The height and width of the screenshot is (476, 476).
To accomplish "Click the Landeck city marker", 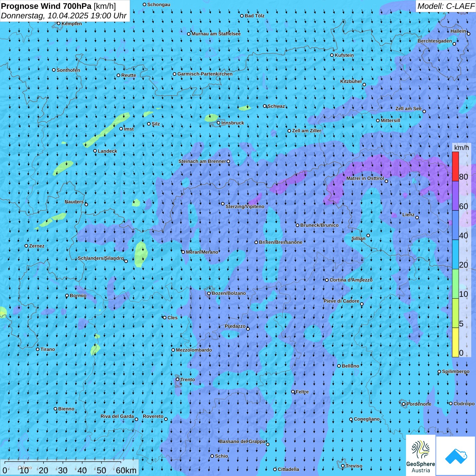I will tap(95, 151).
